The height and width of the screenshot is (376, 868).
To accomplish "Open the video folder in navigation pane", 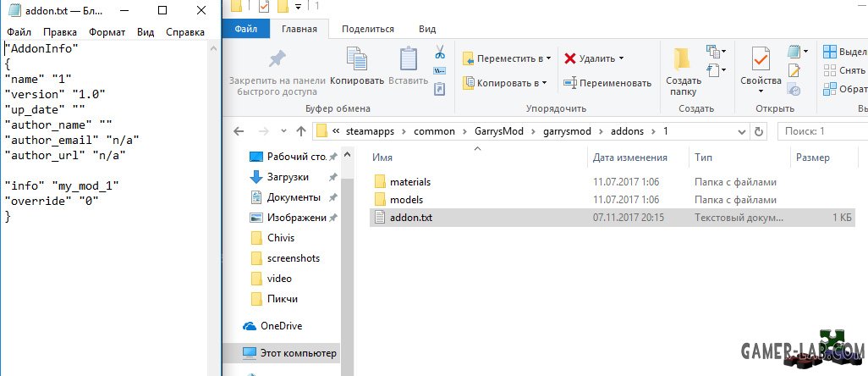I will 271,279.
